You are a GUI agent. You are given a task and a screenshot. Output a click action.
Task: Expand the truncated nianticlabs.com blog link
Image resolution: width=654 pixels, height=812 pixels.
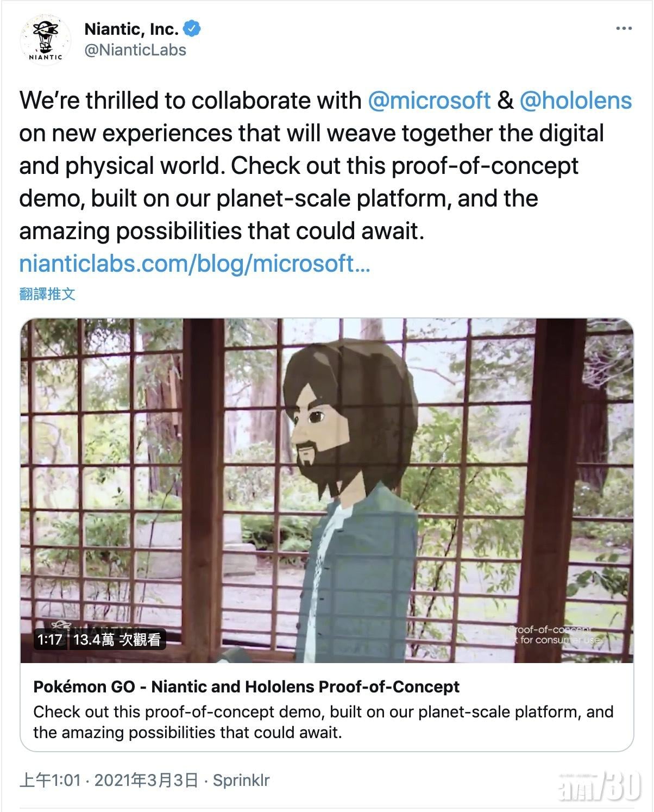coord(196,265)
